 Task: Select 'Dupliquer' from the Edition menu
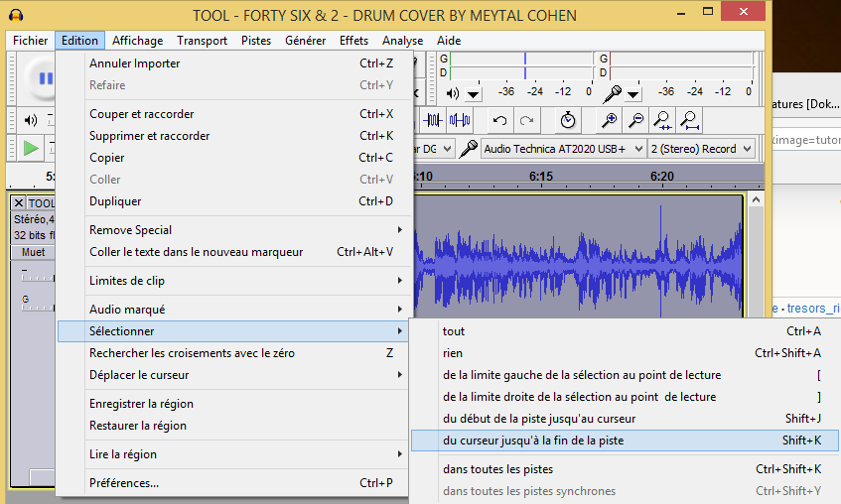[x=115, y=201]
